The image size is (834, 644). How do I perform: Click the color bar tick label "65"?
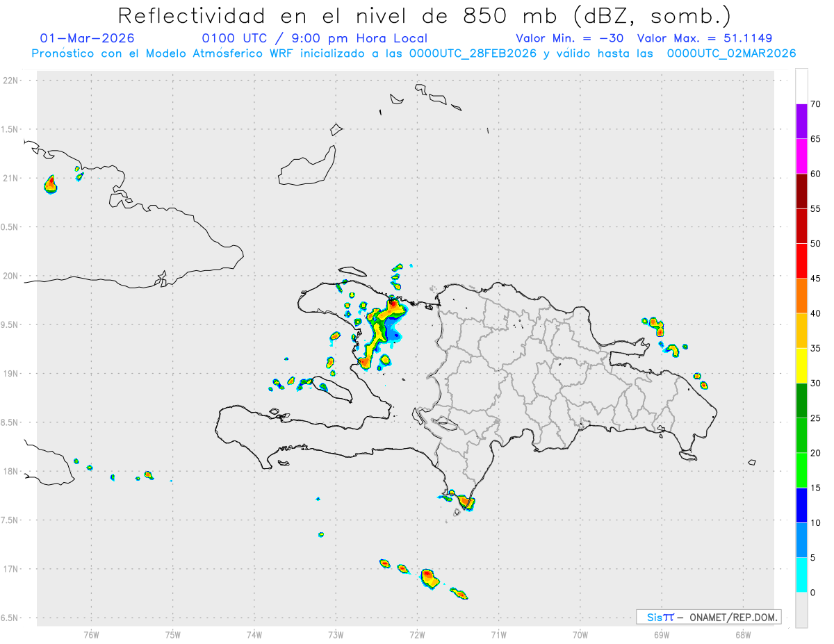coord(816,138)
